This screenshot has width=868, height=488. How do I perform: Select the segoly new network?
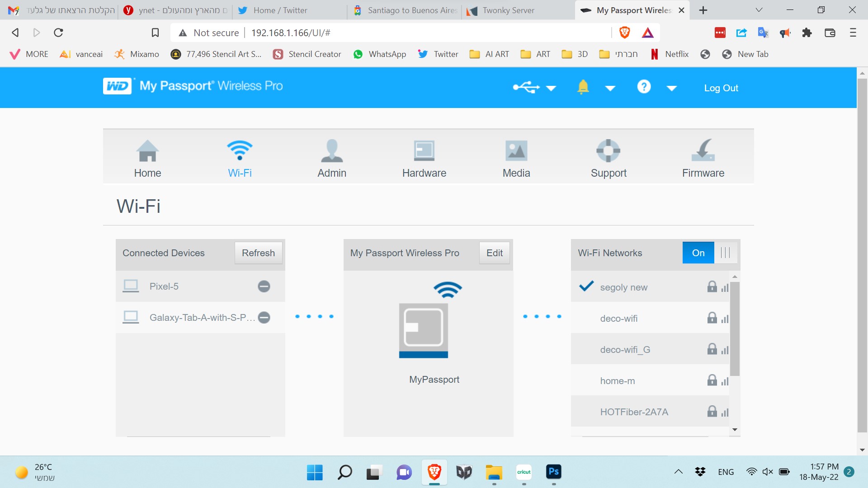[650, 286]
